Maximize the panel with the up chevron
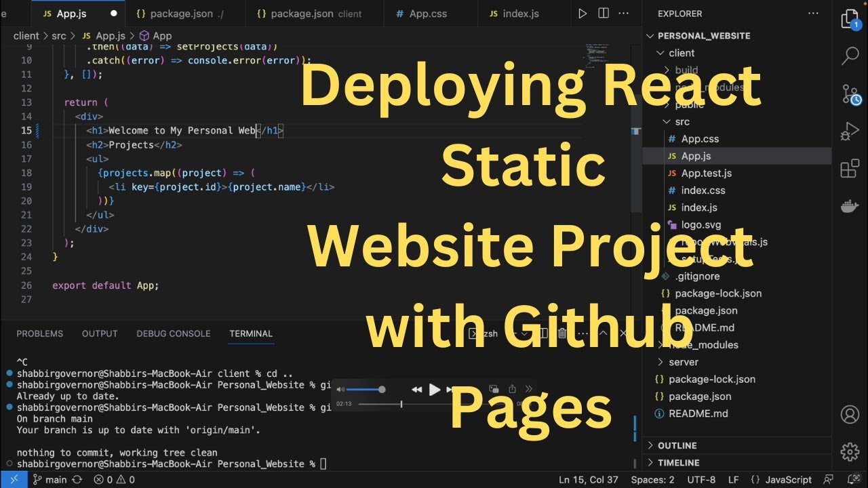Screen dimensions: 868x488 [x=603, y=333]
